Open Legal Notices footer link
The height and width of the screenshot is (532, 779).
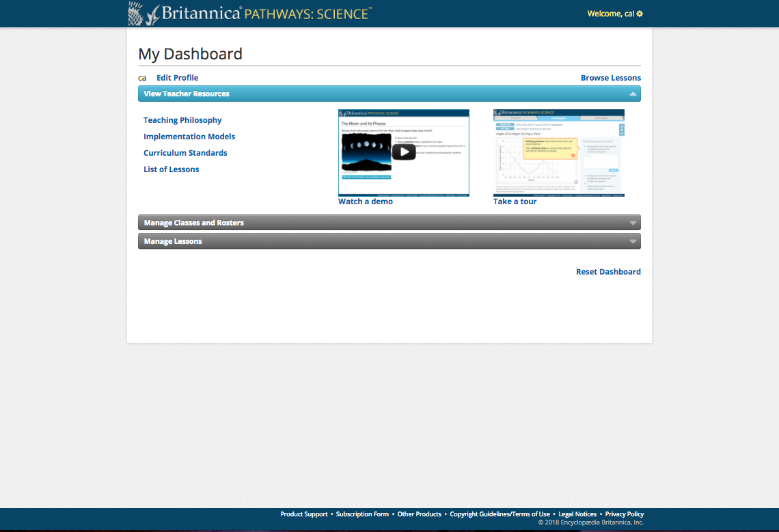pos(577,514)
